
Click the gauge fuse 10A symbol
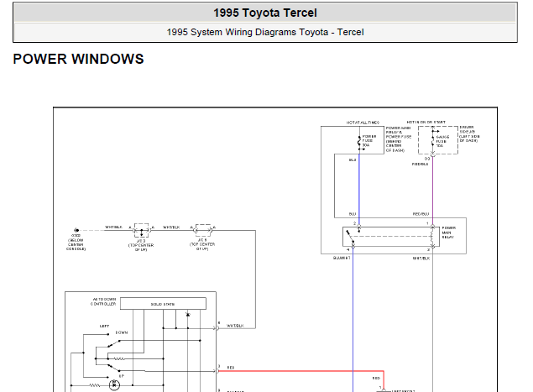tap(433, 140)
